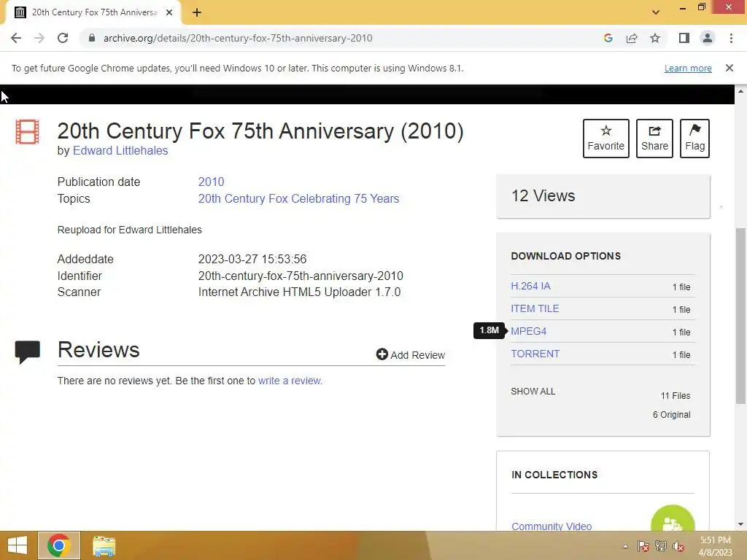The image size is (747, 560).
Task: Download the H.264 IA file
Action: (x=531, y=286)
